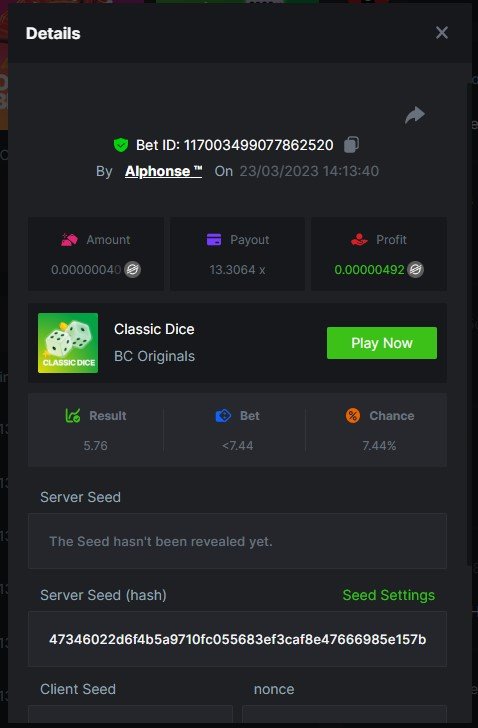Open Seed Settings link
Image resolution: width=478 pixels, height=728 pixels.
[x=388, y=595]
